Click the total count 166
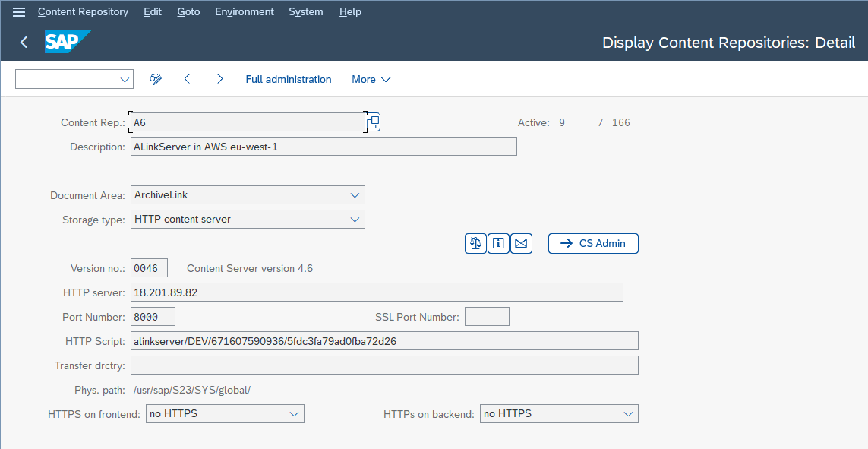 point(620,122)
